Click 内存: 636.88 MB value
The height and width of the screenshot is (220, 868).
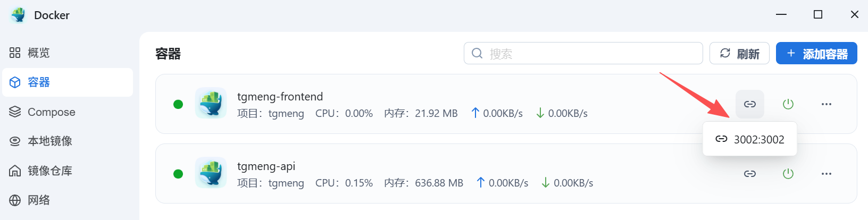click(423, 183)
